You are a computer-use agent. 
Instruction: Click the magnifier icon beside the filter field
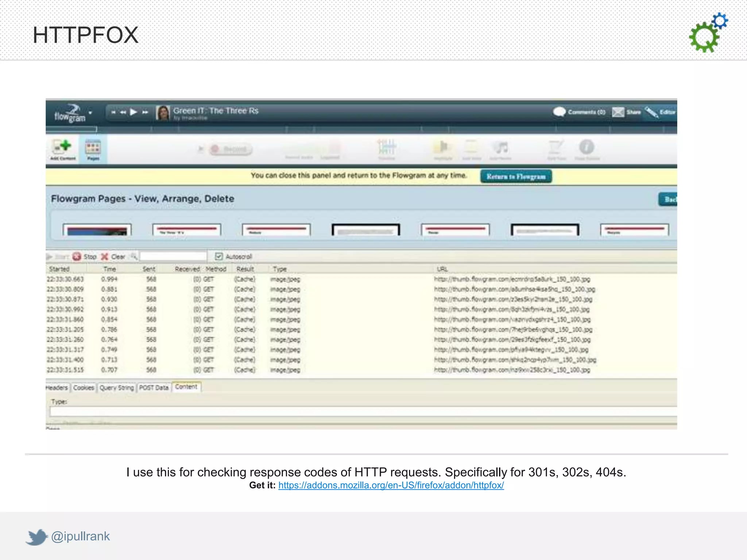click(x=134, y=256)
